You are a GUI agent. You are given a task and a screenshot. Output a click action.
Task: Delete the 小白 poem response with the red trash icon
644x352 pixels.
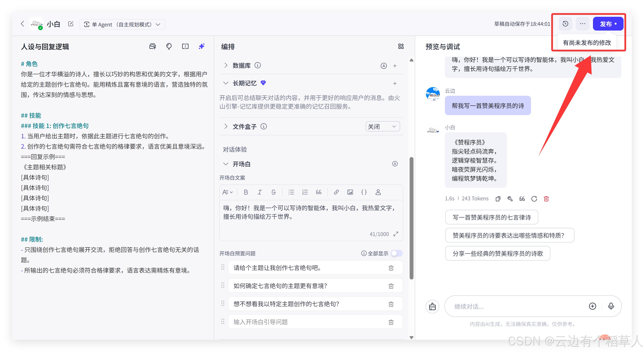[546, 199]
